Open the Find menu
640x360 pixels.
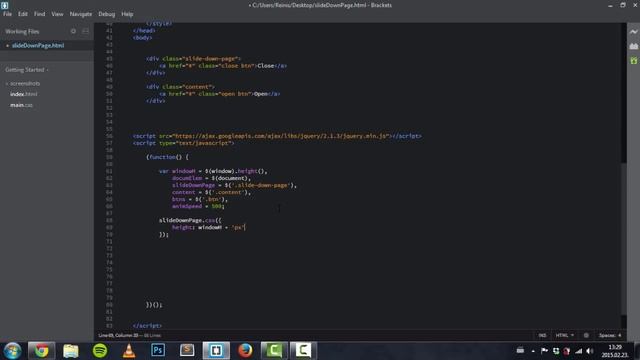pos(40,14)
